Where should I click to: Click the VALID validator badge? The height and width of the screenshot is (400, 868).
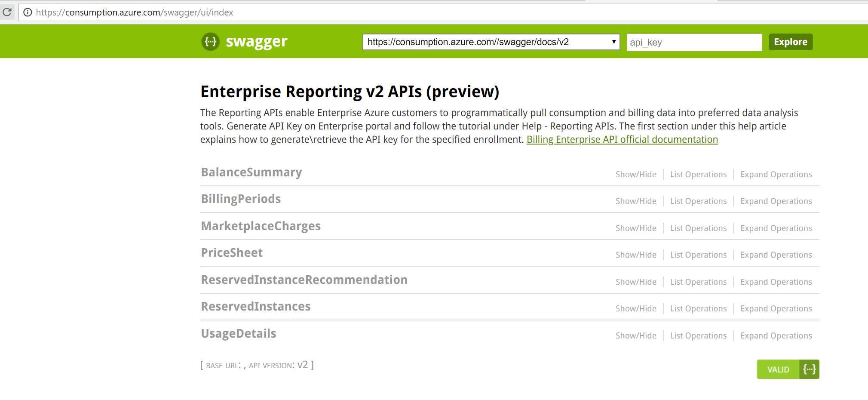[778, 369]
